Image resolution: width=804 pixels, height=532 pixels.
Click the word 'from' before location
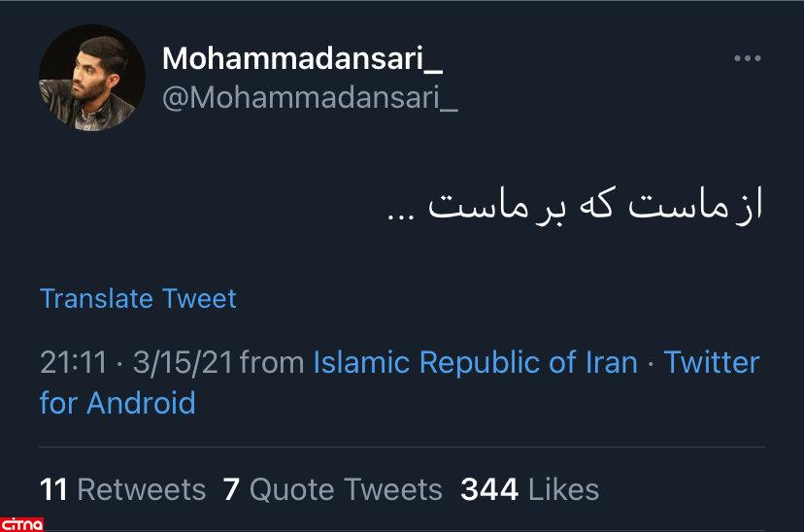click(x=271, y=363)
